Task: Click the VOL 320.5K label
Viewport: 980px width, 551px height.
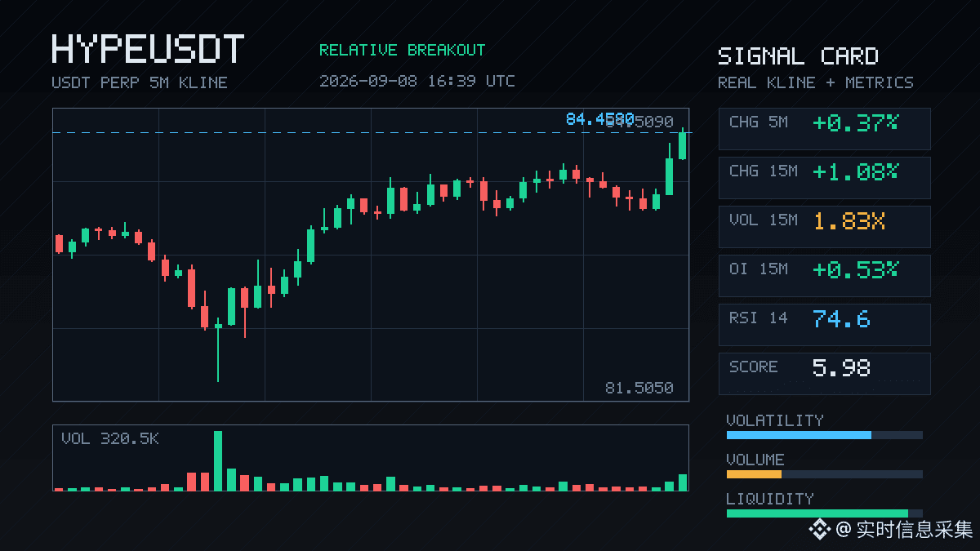Action: (x=110, y=439)
